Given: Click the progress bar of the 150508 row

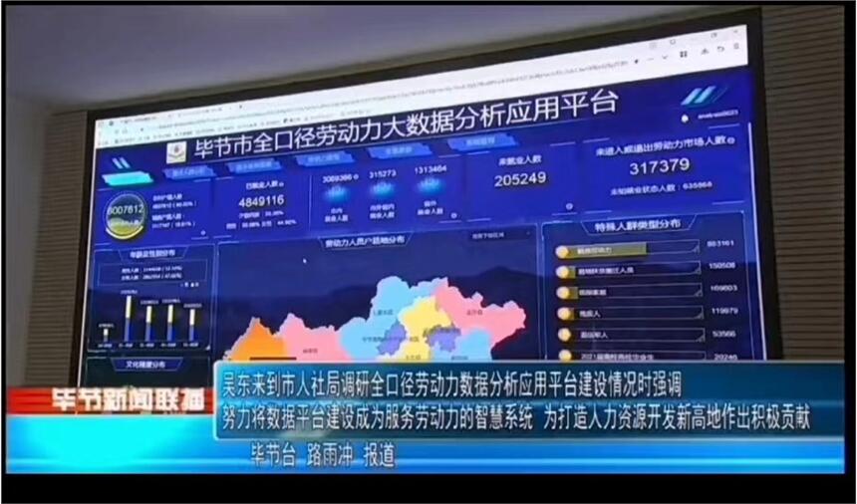Looking at the screenshot, I should pos(628,270).
